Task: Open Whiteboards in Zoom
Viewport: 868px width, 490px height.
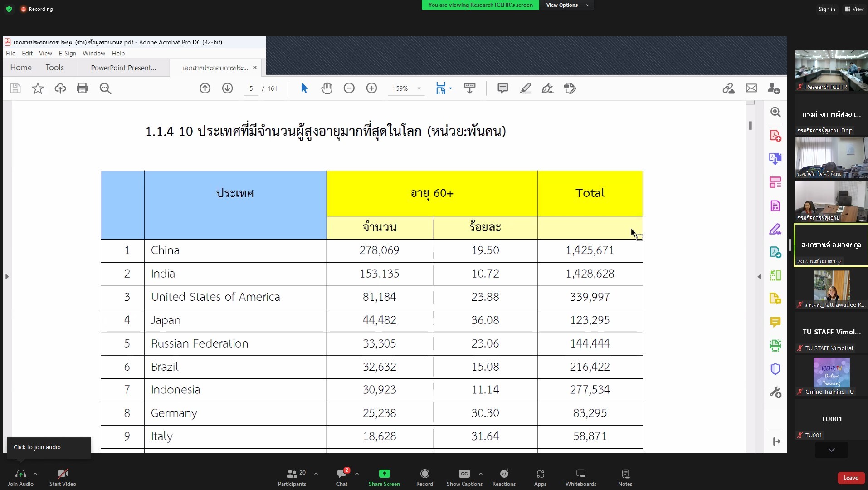Action: pyautogui.click(x=580, y=478)
